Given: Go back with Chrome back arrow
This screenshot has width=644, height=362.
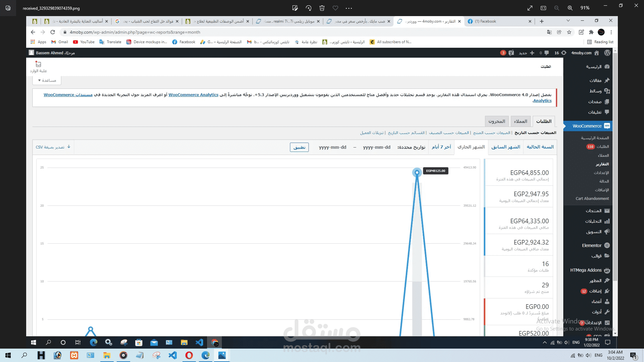Looking at the screenshot, I should pyautogui.click(x=33, y=32).
